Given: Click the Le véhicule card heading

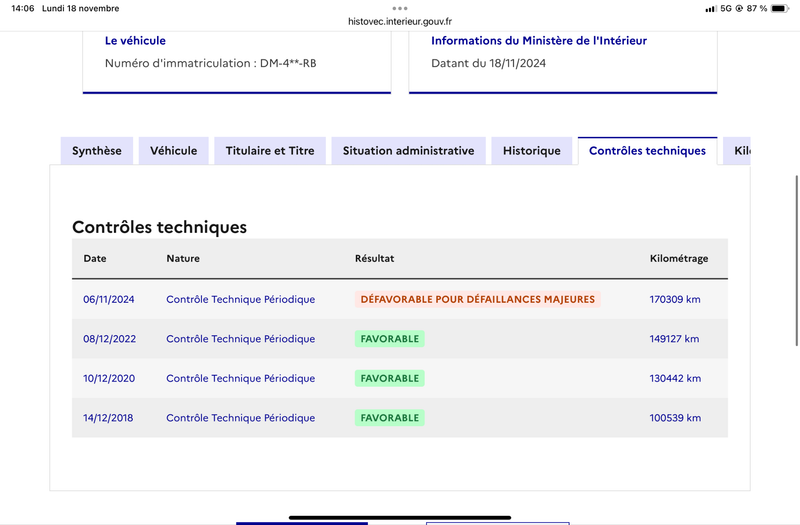Looking at the screenshot, I should [x=135, y=41].
